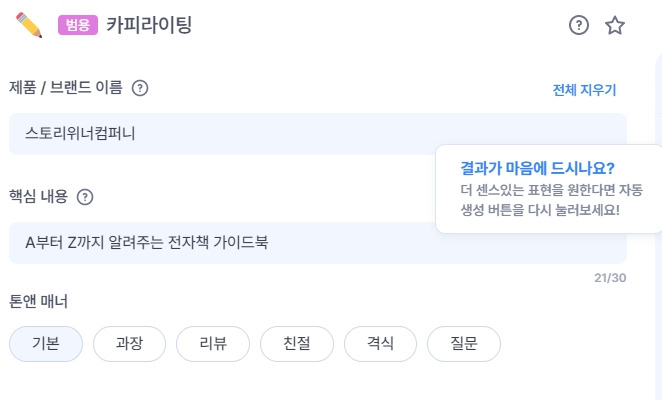Click the tooltip text about 자동 생성 버튼
Image resolution: width=662 pixels, height=400 pixels.
tap(551, 200)
